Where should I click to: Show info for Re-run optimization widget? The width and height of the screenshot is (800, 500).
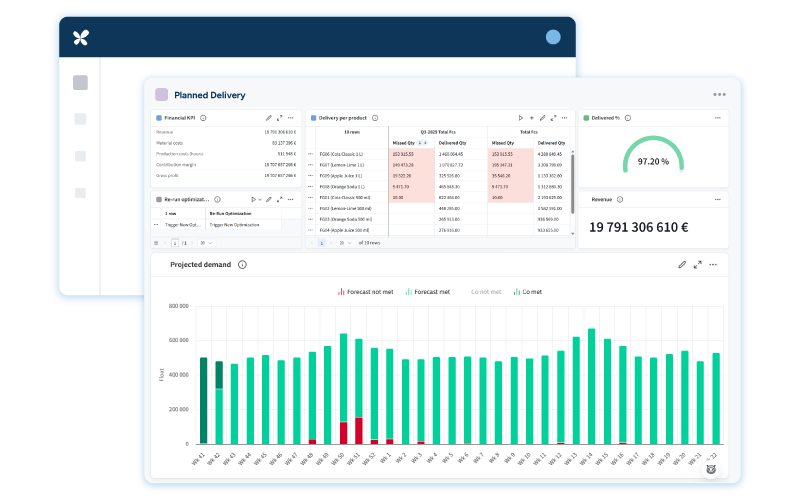tap(217, 199)
